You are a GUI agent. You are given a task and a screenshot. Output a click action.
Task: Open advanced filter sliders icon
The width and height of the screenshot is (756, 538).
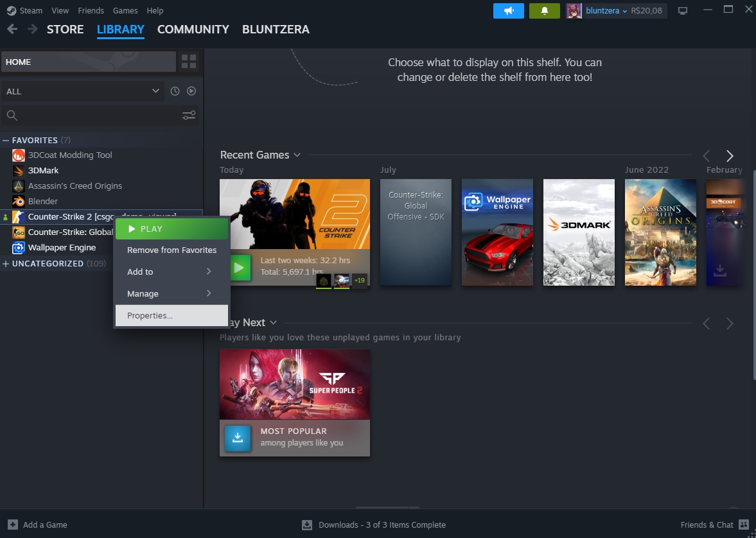point(188,116)
